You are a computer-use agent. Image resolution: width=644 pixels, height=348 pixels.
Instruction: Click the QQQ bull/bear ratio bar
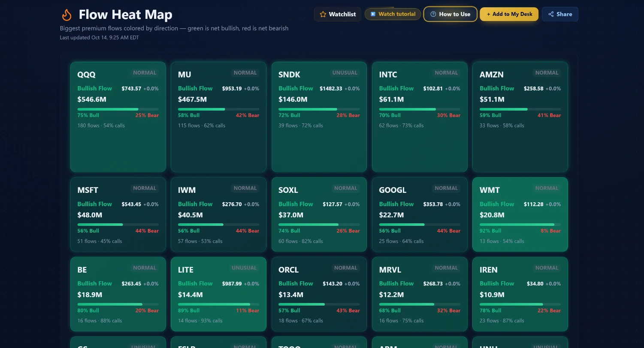118,109
